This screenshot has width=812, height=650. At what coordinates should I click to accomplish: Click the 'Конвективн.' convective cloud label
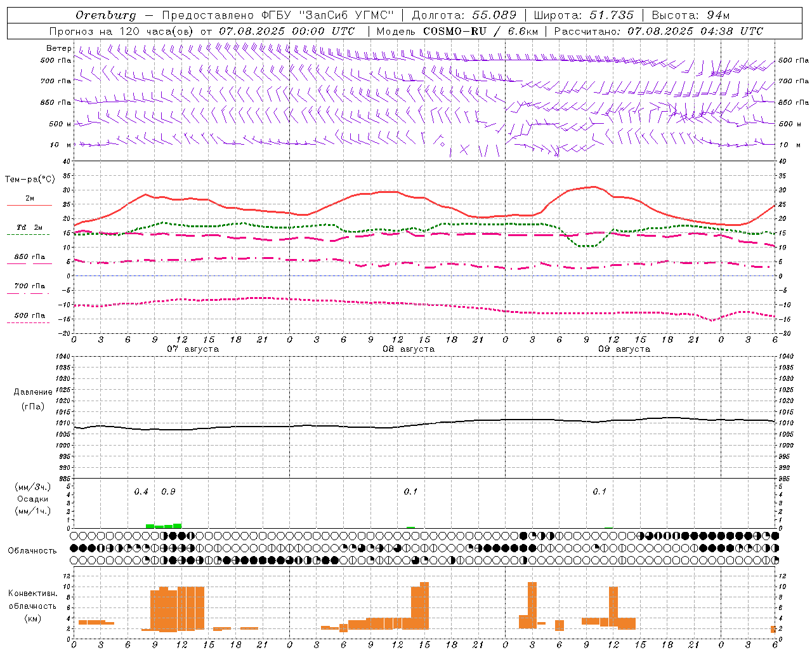(33, 594)
